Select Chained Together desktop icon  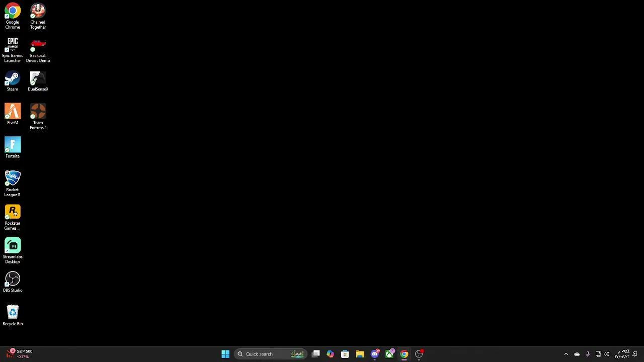(x=38, y=17)
